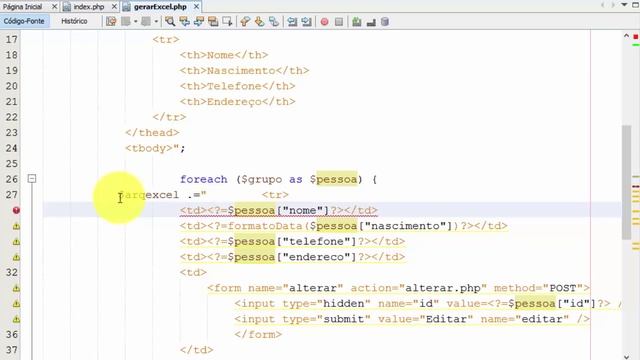Click Find Previous Occurrence icon
The height and width of the screenshot is (360, 640).
coord(184,22)
